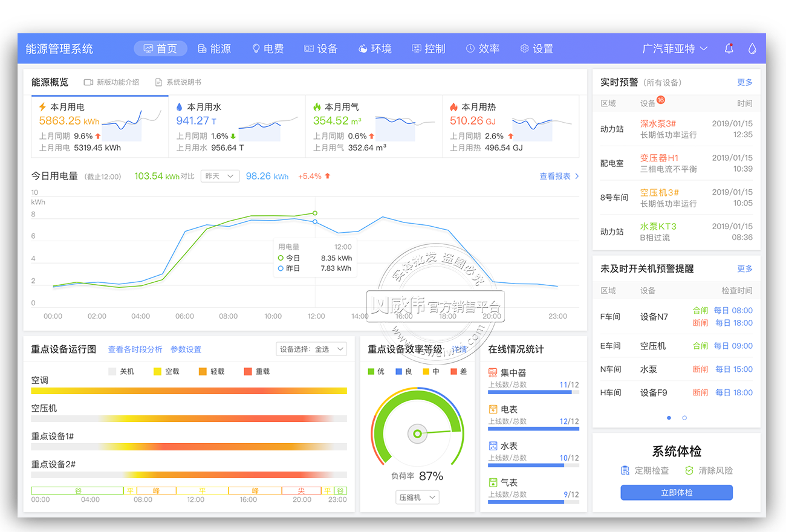Image resolution: width=786 pixels, height=532 pixels.
Task: Click 设备N7 in F车间 row
Action: point(654,316)
